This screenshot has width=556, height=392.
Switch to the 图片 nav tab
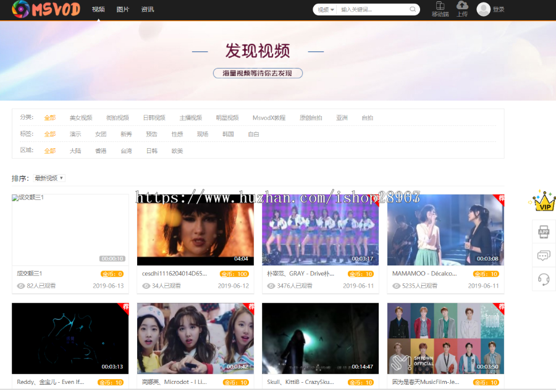coord(123,10)
